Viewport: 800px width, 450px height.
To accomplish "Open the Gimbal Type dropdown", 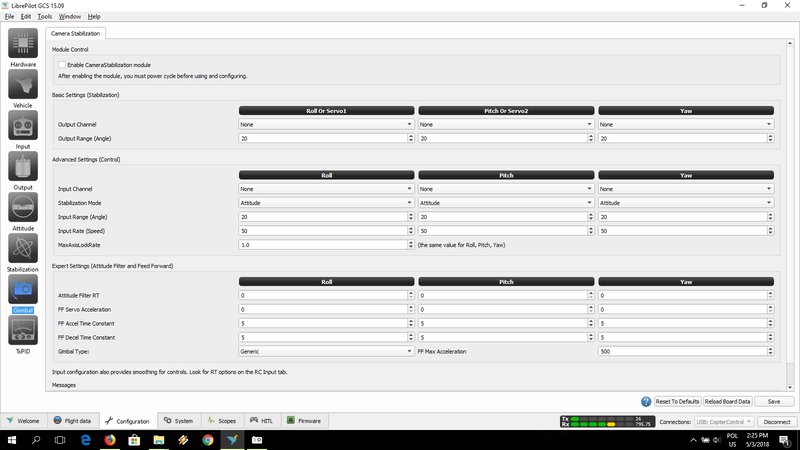I will 325,352.
